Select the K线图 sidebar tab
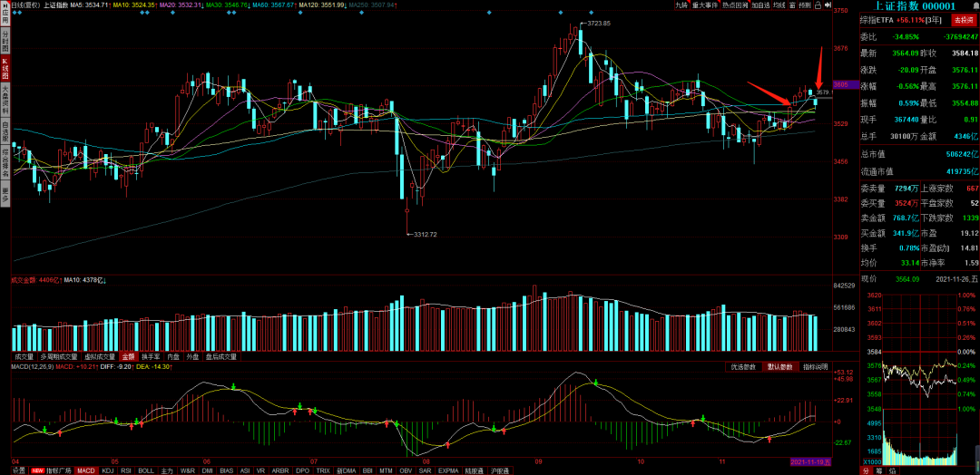 6,67
